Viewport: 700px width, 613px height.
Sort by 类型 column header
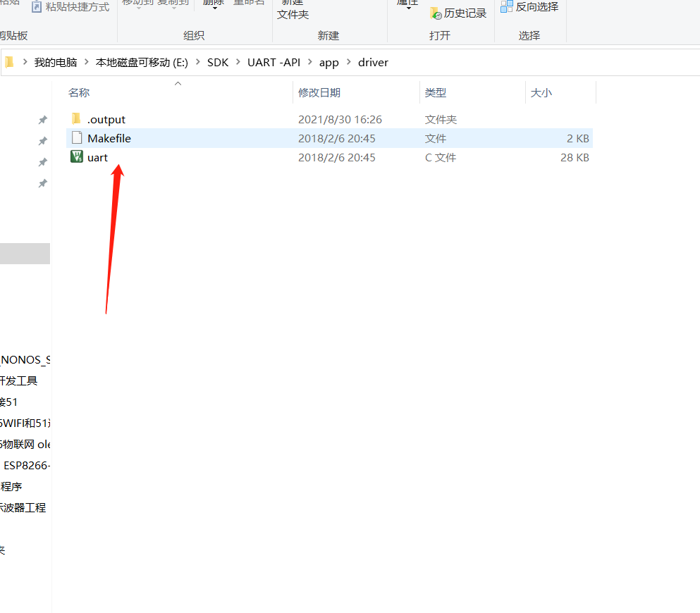[435, 93]
